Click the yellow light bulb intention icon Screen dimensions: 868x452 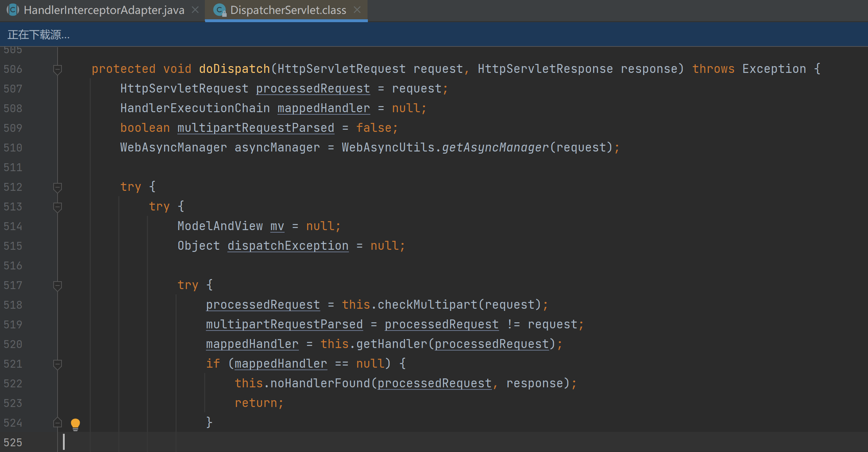point(75,424)
